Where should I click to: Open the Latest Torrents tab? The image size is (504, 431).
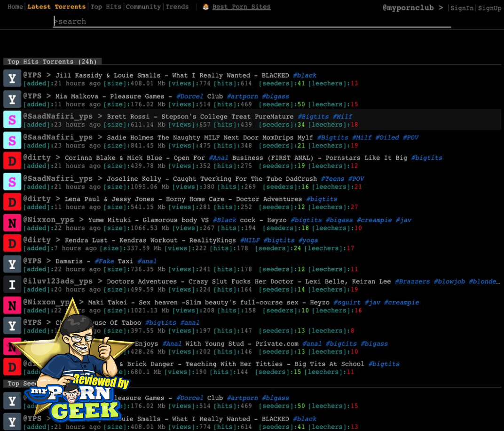[56, 7]
